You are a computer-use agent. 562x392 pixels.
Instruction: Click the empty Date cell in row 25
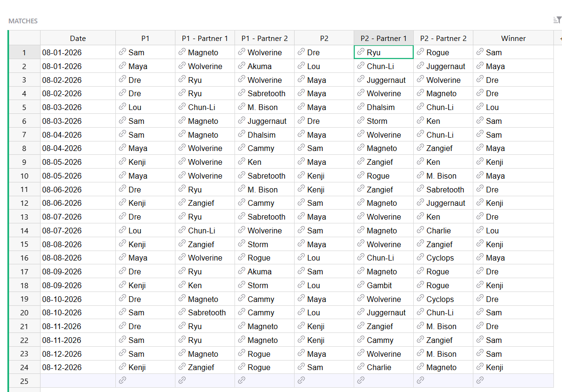click(x=78, y=381)
